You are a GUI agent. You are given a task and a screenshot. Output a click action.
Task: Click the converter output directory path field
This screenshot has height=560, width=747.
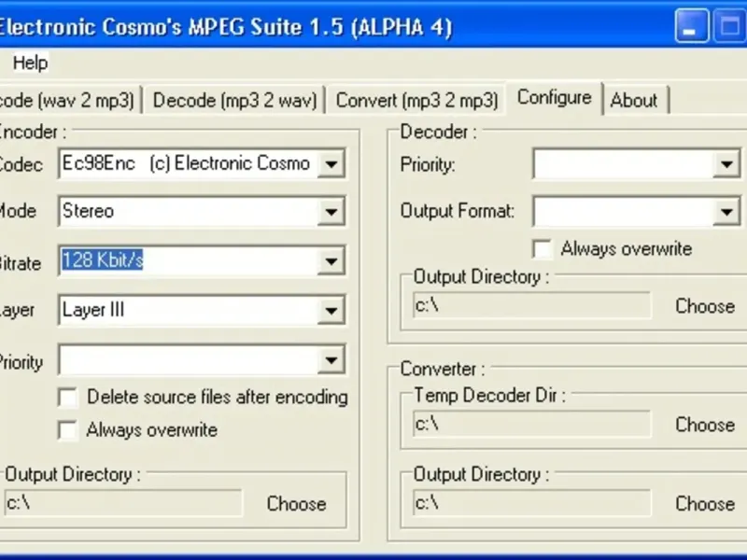(531, 503)
